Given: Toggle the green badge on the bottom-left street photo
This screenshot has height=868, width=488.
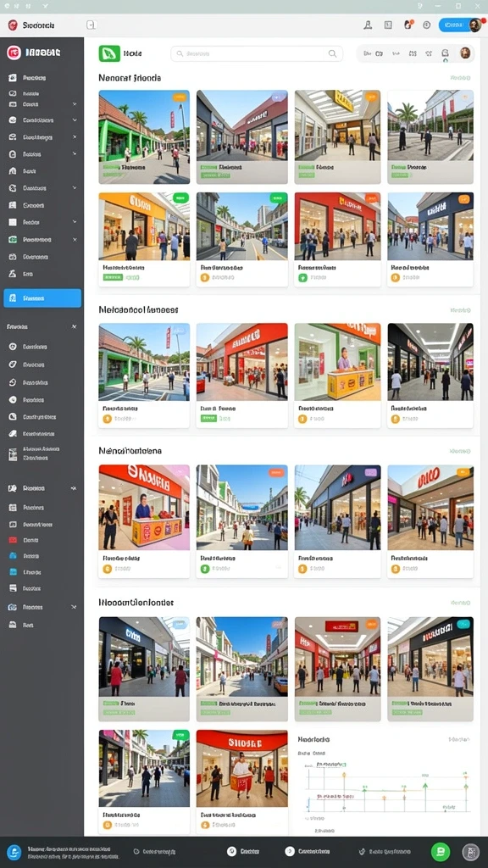Looking at the screenshot, I should pyautogui.click(x=180, y=735).
